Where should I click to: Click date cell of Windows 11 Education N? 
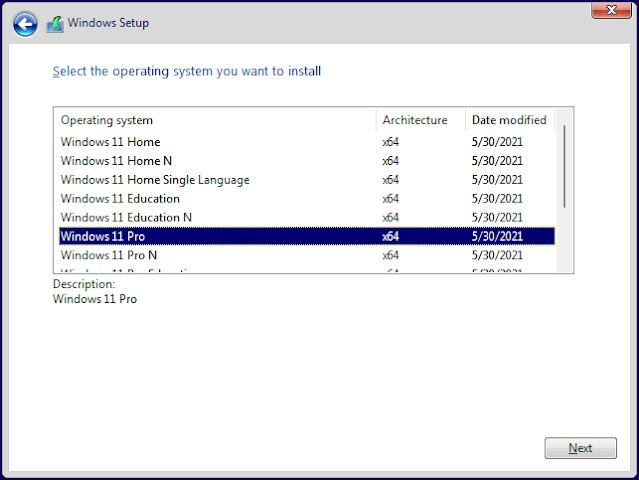pos(497,217)
